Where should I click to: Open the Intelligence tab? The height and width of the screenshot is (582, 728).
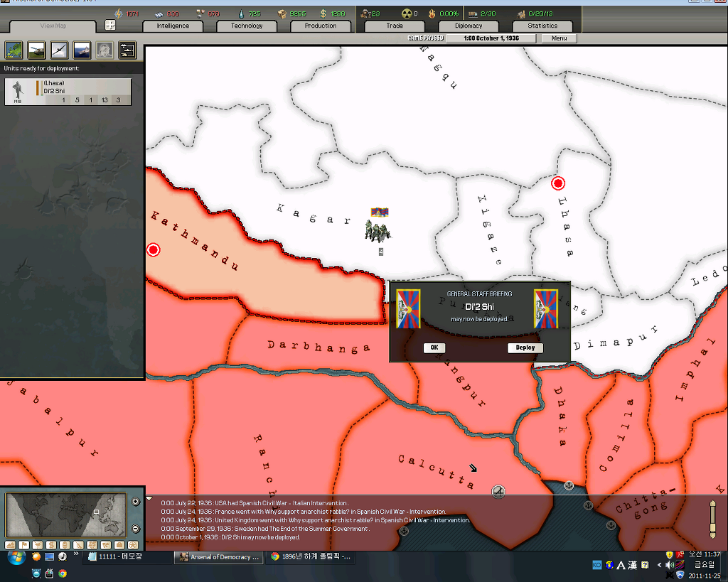coord(173,26)
